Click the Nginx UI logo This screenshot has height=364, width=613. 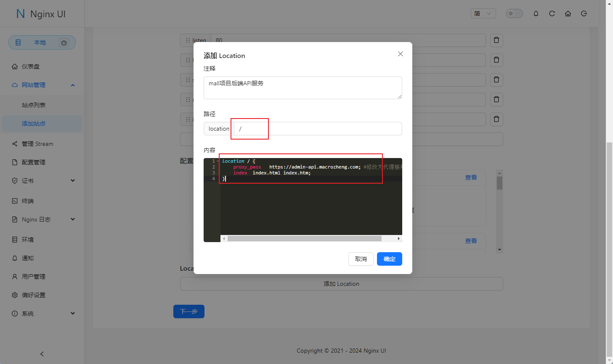pyautogui.click(x=41, y=14)
